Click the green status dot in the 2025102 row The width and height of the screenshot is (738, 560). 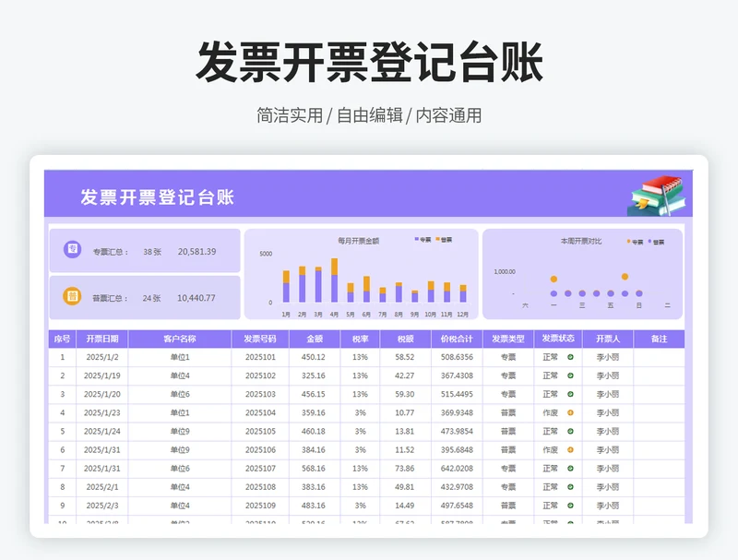tap(570, 375)
